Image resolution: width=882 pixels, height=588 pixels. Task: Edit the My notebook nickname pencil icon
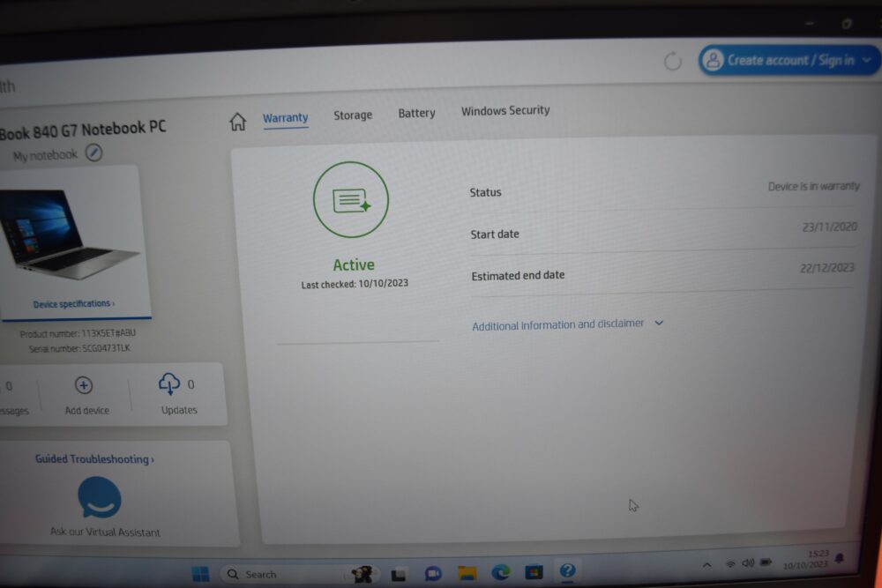94,153
